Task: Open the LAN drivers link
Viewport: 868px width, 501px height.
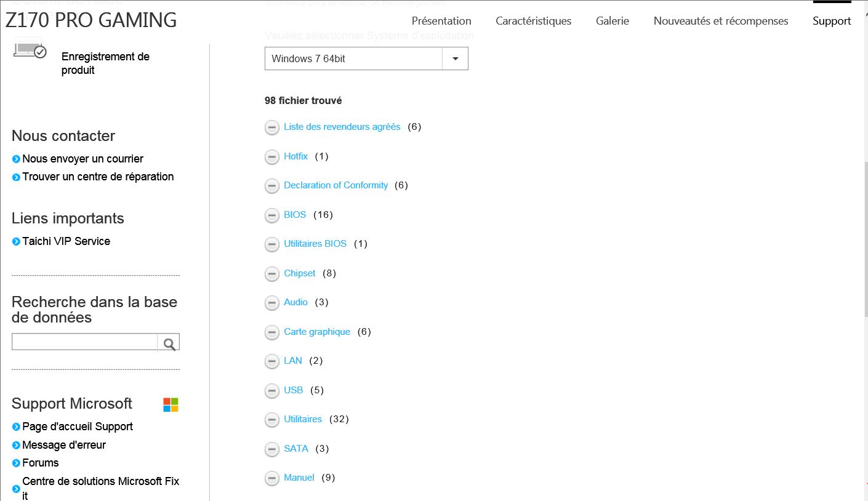Action: point(293,361)
